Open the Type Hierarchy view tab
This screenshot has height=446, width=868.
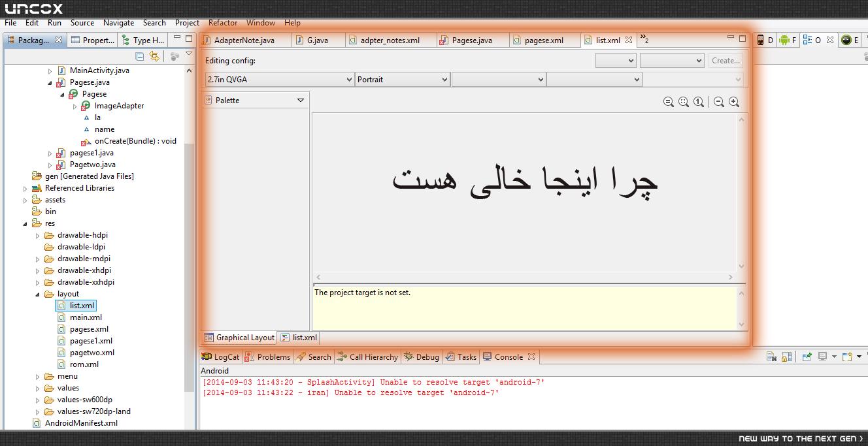[x=144, y=40]
